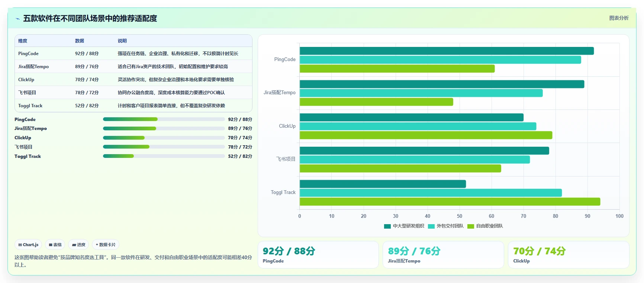Viewport: 644px width, 283px height.
Task: Click the 表格 tag chip
Action: pos(55,245)
